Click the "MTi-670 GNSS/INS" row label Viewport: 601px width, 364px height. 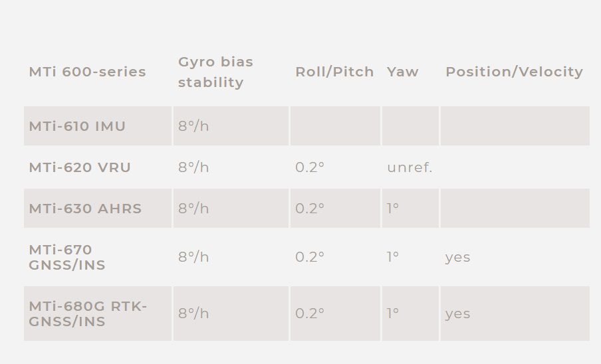(x=67, y=257)
